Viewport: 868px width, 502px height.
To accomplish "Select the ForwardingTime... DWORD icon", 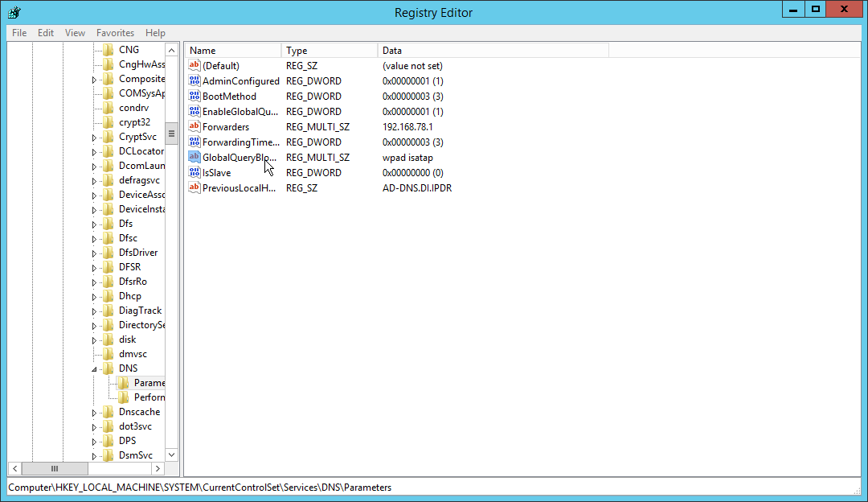I will click(194, 142).
